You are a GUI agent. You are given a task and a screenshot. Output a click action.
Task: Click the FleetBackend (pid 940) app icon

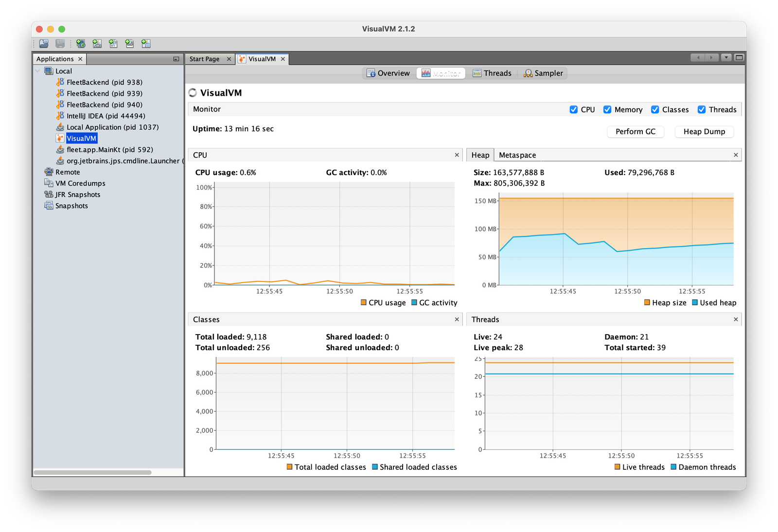(60, 105)
